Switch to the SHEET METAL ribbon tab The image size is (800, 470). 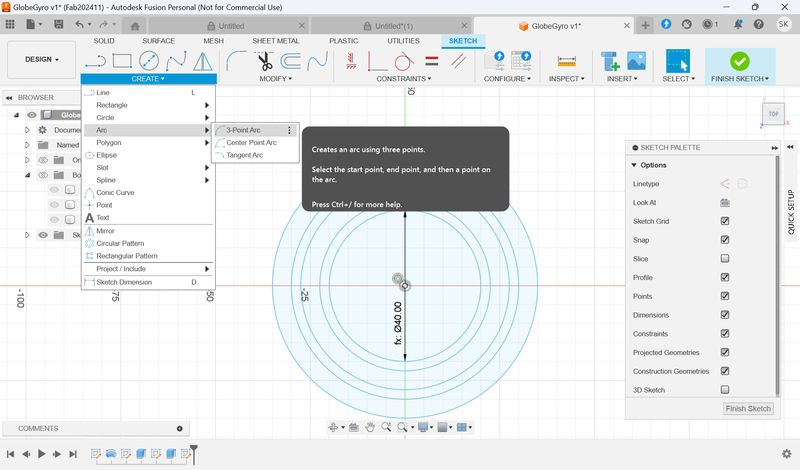tap(276, 41)
